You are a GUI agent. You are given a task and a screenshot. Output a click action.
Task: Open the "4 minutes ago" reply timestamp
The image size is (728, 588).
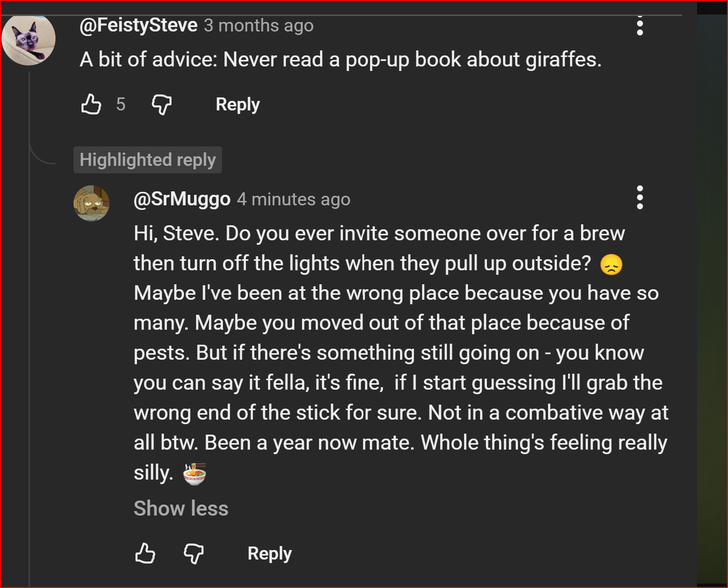(293, 199)
